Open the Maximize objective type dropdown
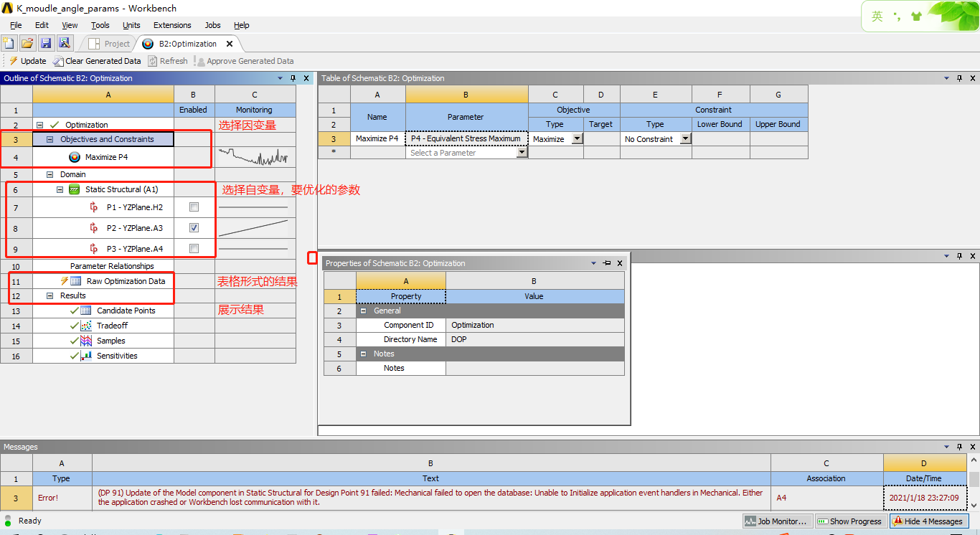The height and width of the screenshot is (535, 980). click(578, 138)
